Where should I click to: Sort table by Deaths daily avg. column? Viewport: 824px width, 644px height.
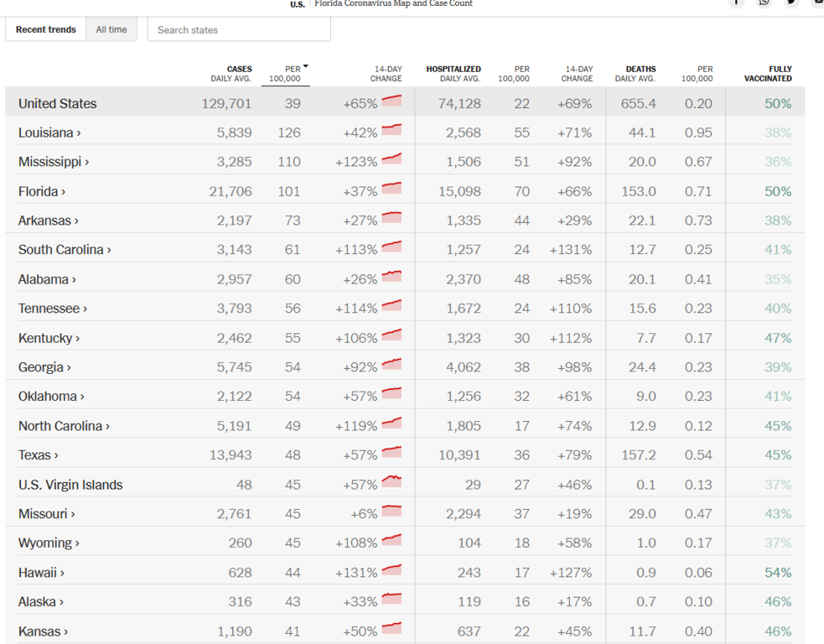[635, 74]
